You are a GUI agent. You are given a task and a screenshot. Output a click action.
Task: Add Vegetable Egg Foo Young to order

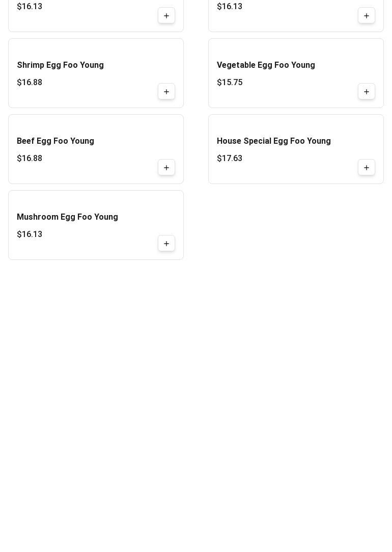367,92
